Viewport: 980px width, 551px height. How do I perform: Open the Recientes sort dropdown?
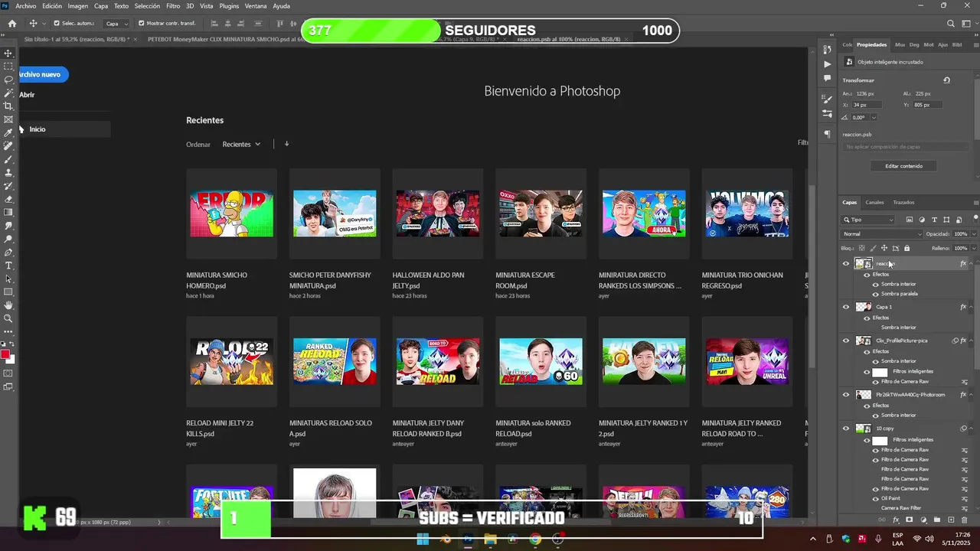pos(241,144)
